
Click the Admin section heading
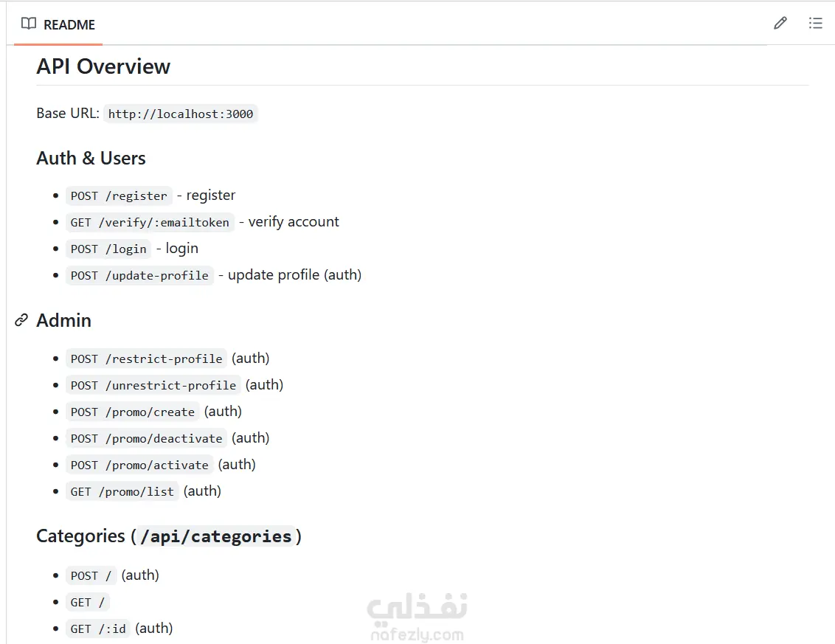tap(64, 321)
